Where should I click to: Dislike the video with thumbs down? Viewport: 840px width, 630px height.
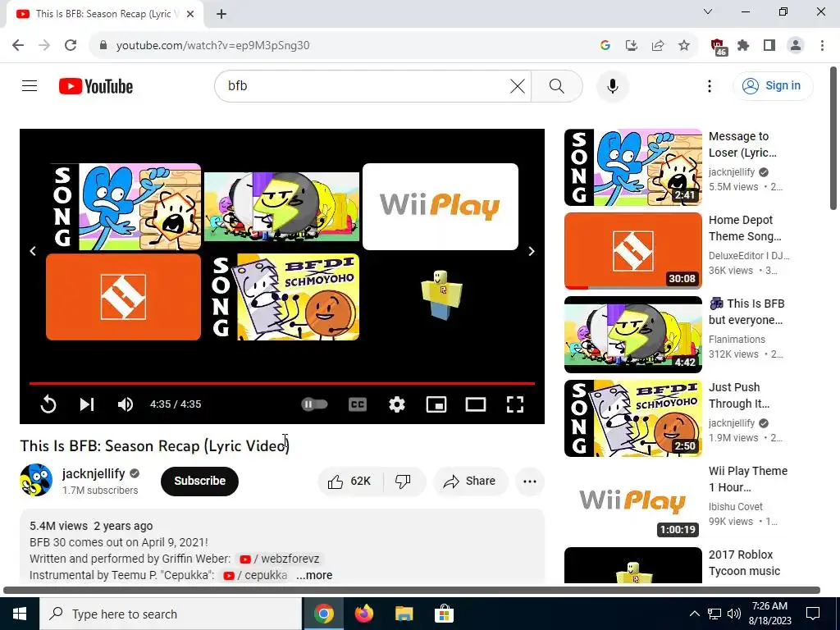tap(404, 481)
